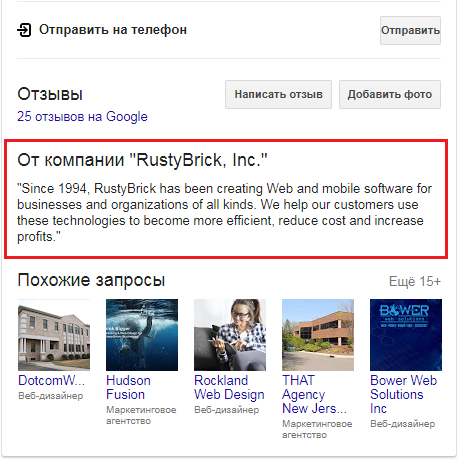Open the Rockland Web Design link
Image resolution: width=462 pixels, height=460 pixels.
pyautogui.click(x=229, y=387)
